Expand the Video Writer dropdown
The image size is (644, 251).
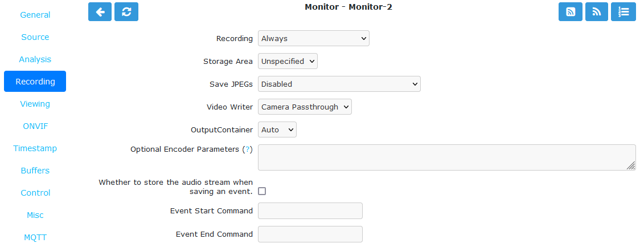305,107
